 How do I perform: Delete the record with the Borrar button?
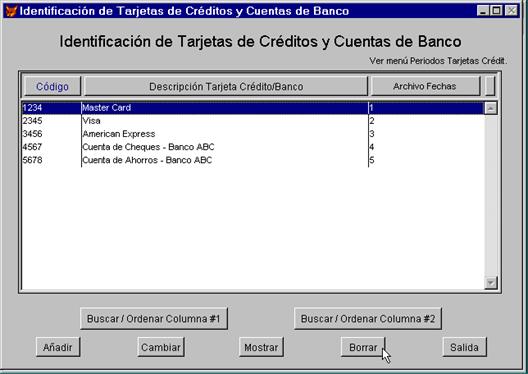pyautogui.click(x=363, y=347)
